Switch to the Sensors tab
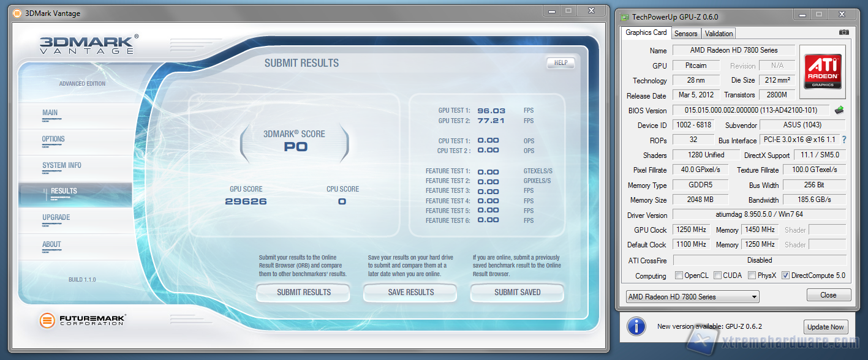Image resolution: width=868 pixels, height=360 pixels. click(x=686, y=34)
